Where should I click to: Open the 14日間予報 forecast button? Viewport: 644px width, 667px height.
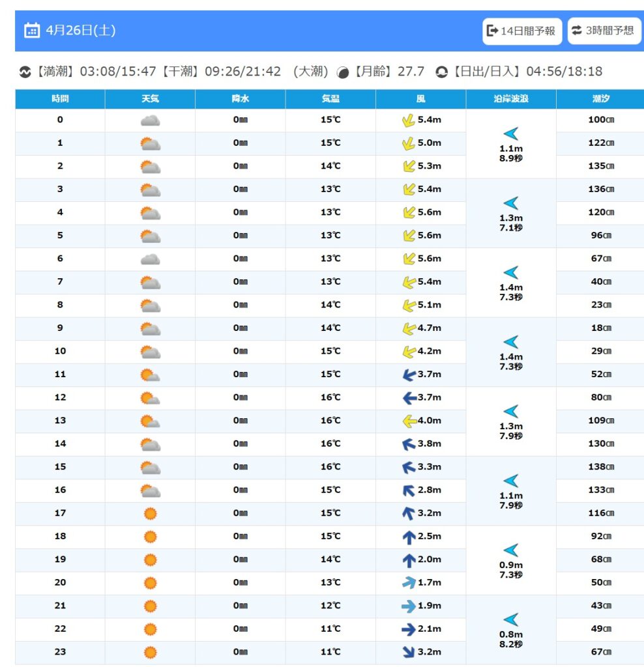point(522,31)
